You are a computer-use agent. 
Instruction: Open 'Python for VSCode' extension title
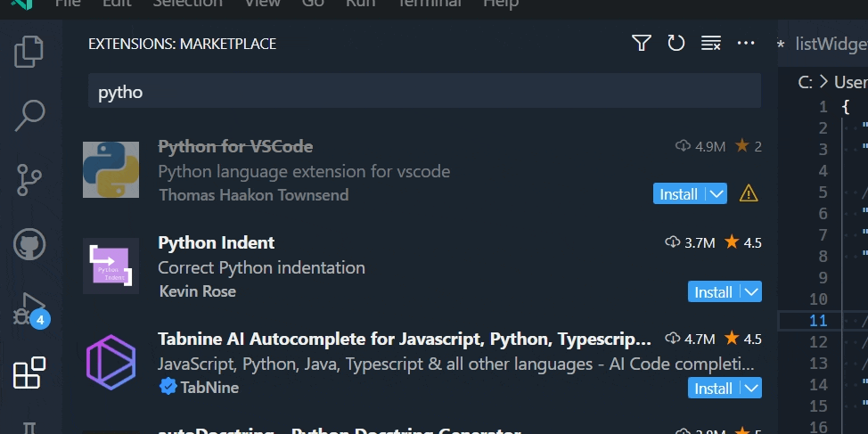tap(235, 146)
